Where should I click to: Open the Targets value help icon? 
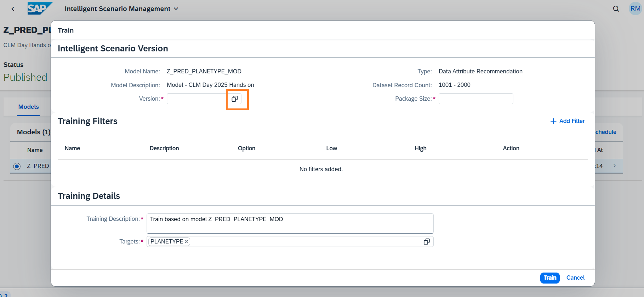click(x=427, y=242)
